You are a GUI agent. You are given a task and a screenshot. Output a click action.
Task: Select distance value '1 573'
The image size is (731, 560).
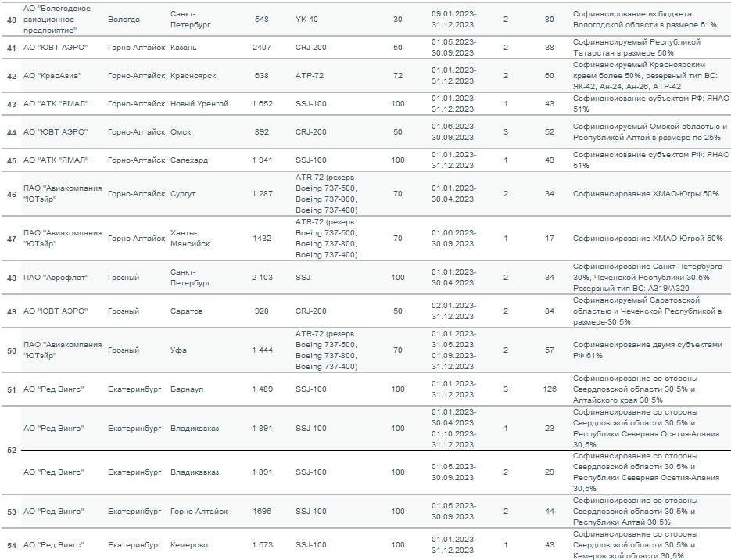click(262, 545)
